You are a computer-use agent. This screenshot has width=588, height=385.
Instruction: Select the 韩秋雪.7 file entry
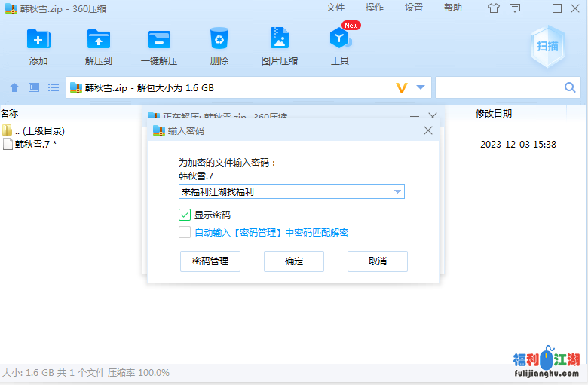35,144
